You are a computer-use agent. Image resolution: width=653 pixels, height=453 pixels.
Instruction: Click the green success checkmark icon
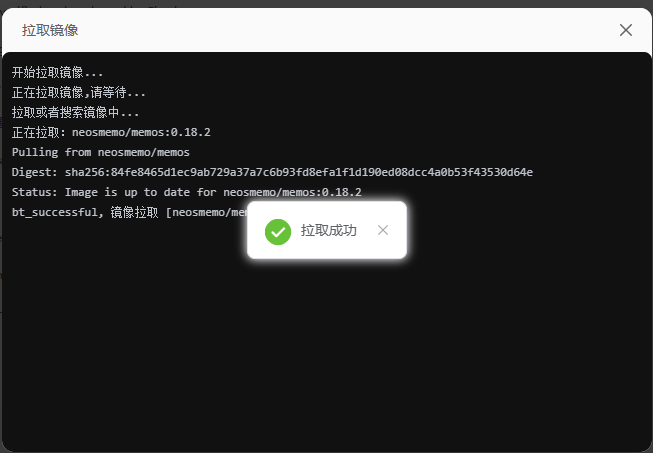pos(278,231)
